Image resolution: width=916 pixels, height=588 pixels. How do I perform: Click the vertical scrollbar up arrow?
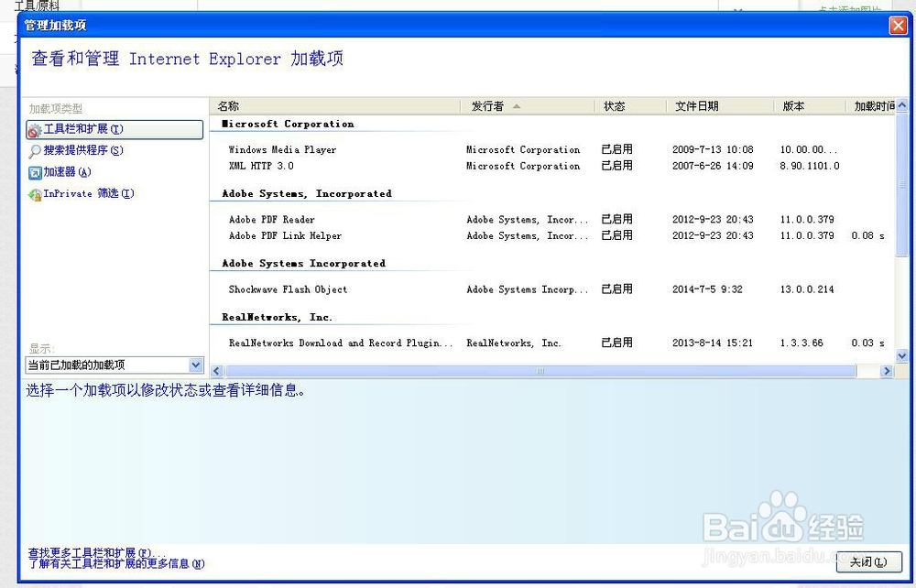click(x=902, y=105)
